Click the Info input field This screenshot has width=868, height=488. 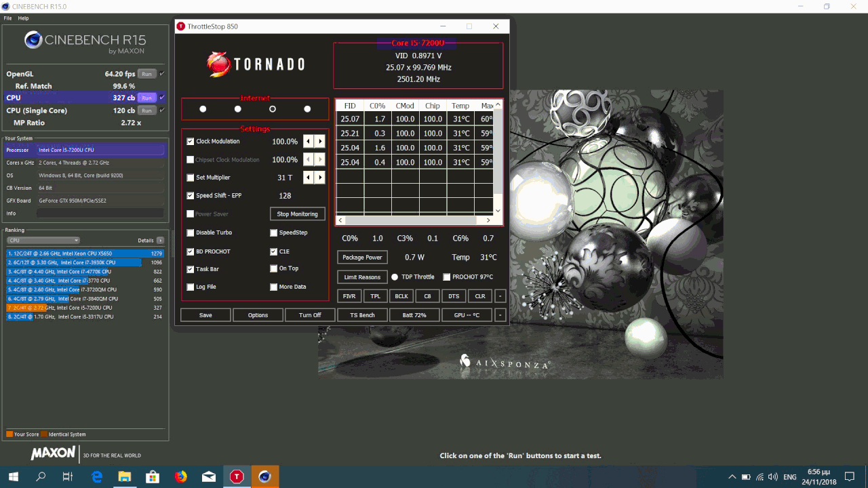(x=100, y=213)
